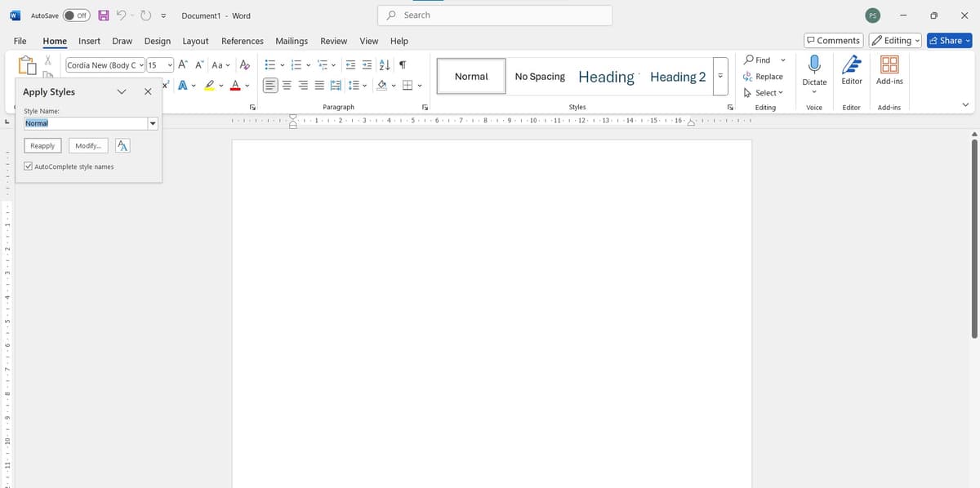Open the font name dropdown
The height and width of the screenshot is (488, 980).
tap(141, 65)
